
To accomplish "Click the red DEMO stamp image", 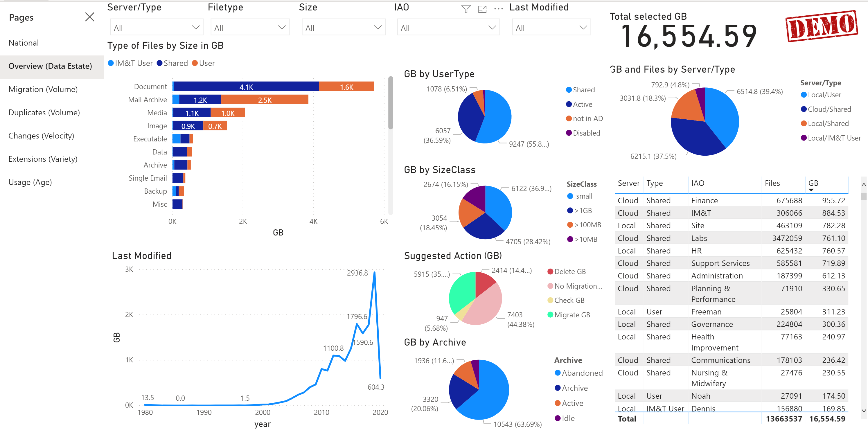I will 821,26.
